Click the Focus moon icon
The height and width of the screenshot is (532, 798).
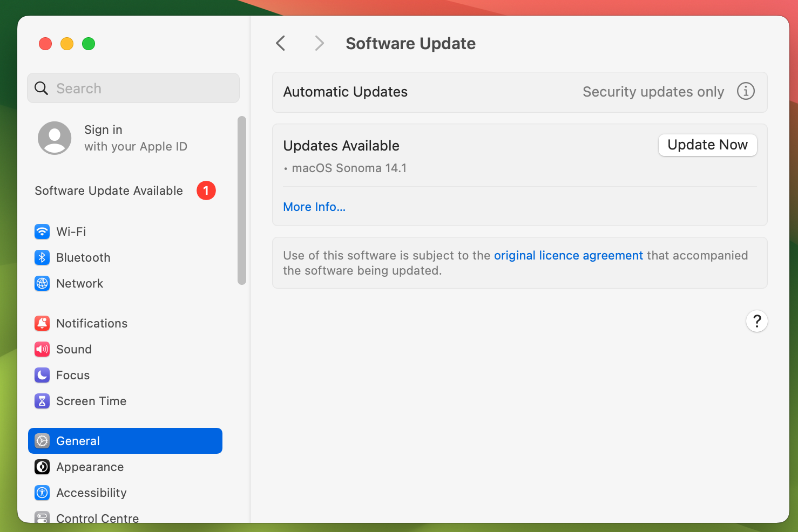click(x=42, y=375)
